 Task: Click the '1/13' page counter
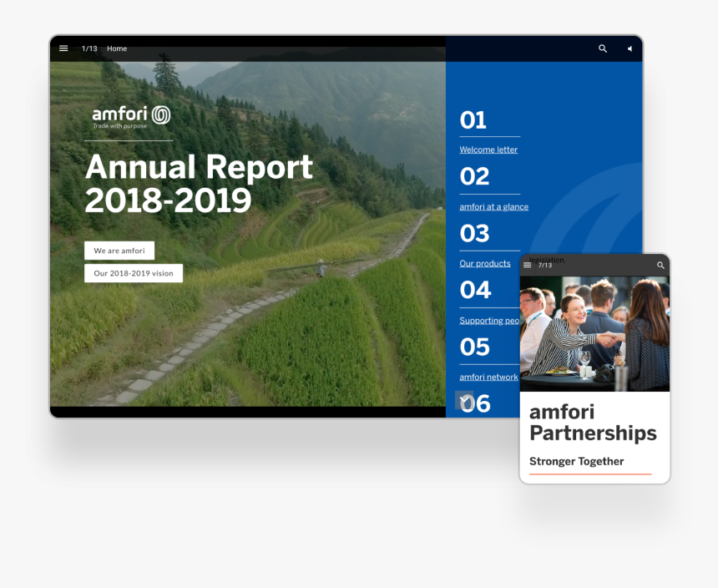pos(89,48)
